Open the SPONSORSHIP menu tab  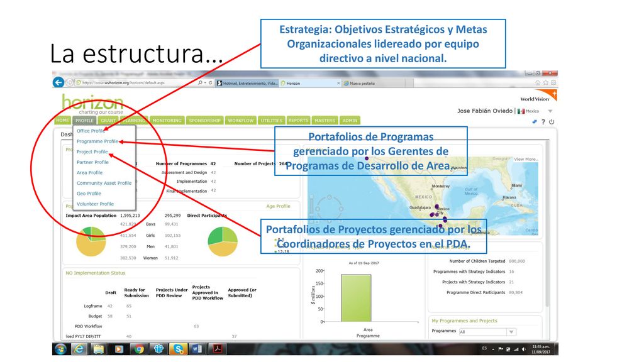tap(204, 121)
